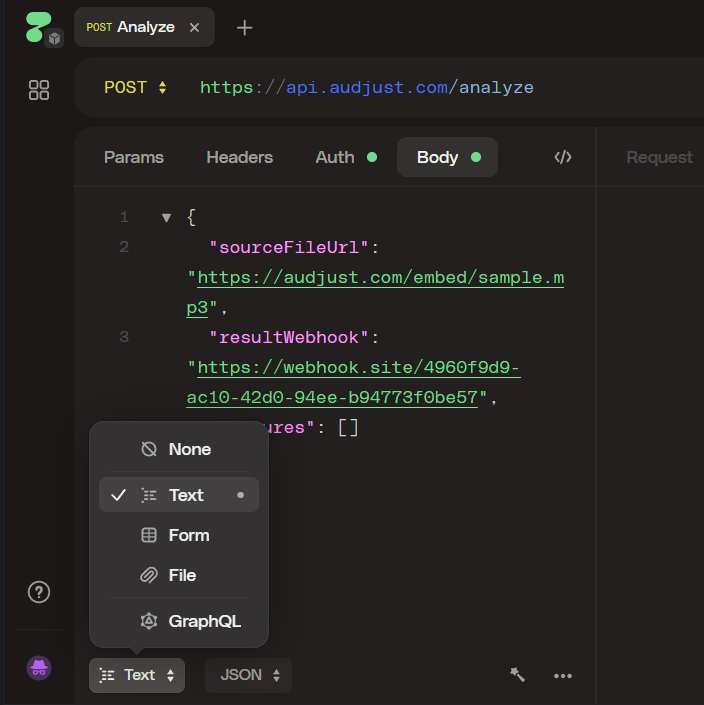This screenshot has height=705, width=704.
Task: Click the incognito user avatar icon
Action: point(39,668)
